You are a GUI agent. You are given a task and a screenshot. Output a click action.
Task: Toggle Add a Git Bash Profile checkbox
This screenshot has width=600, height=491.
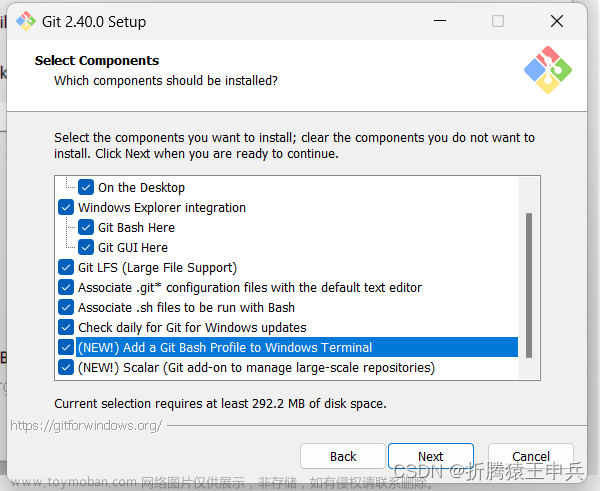click(66, 347)
